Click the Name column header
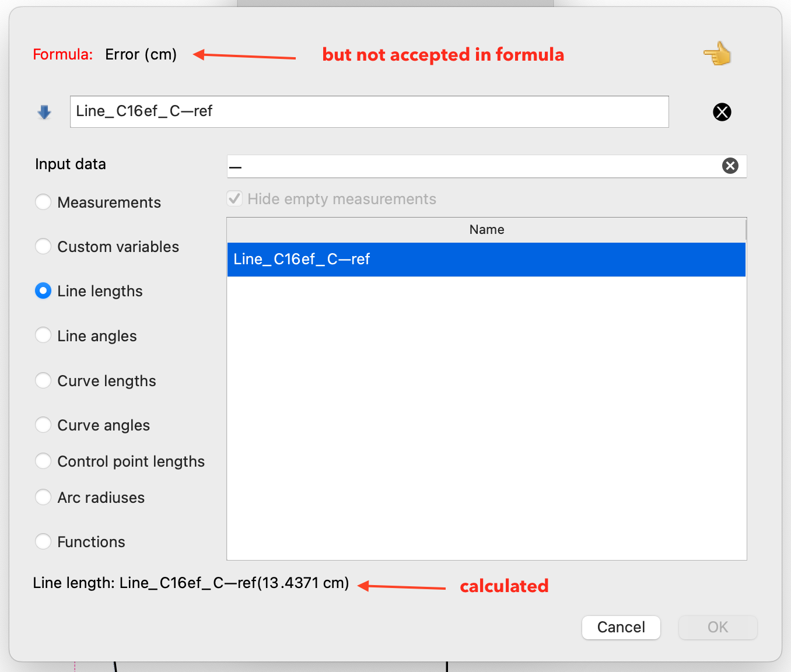Image resolution: width=791 pixels, height=672 pixels. [486, 230]
